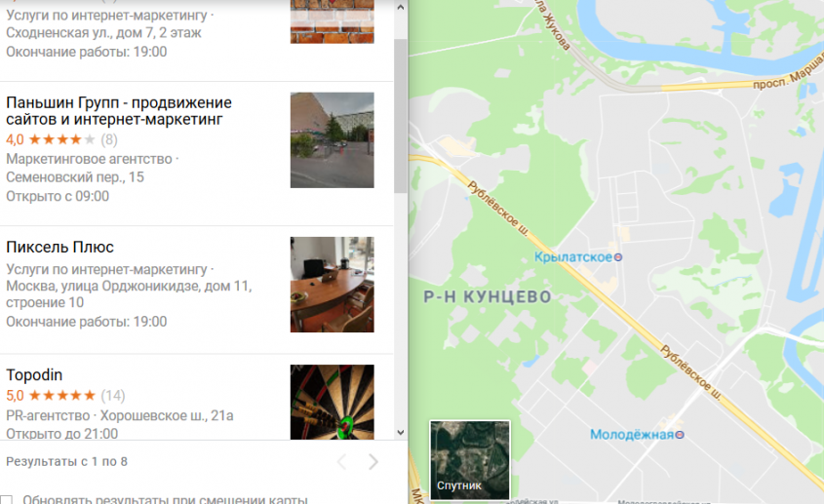
Task: Click the Topodin five-star rating
Action: (x=62, y=395)
